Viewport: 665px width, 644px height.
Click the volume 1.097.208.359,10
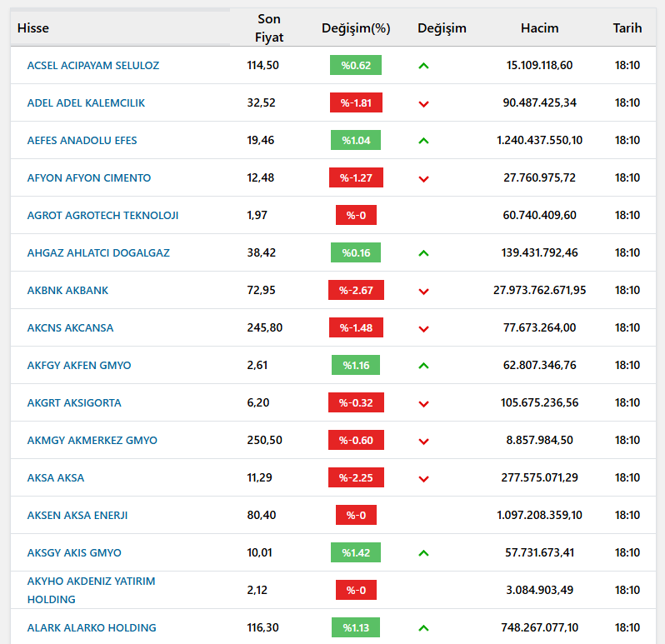(539, 515)
